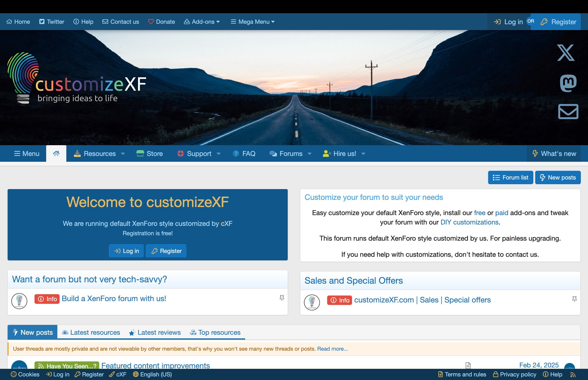Click Info label on Sales Special offers row

coord(339,300)
